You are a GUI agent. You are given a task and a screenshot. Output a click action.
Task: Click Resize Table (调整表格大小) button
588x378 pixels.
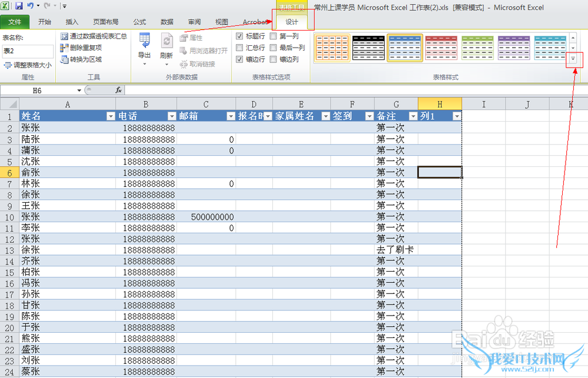[28, 65]
